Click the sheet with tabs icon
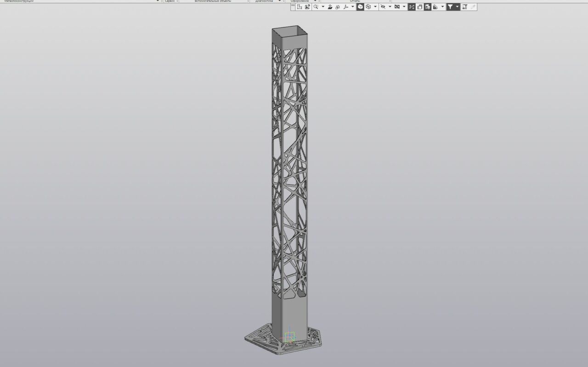 click(420, 7)
